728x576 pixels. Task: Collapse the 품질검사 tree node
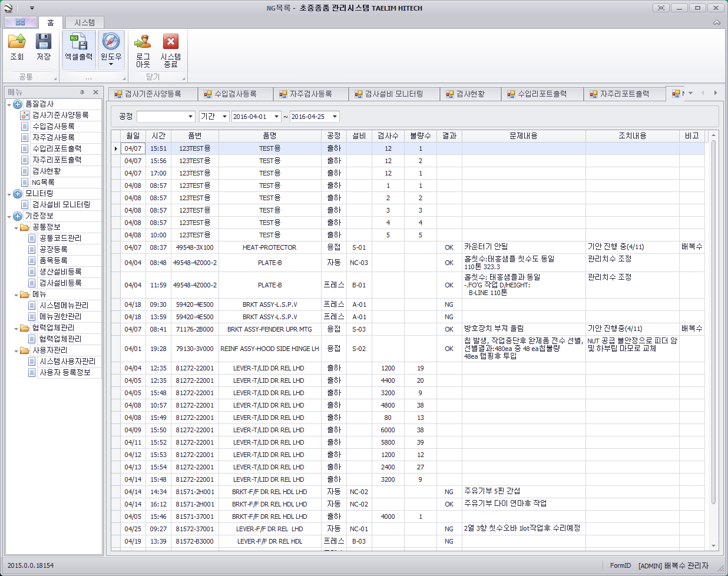(x=9, y=105)
